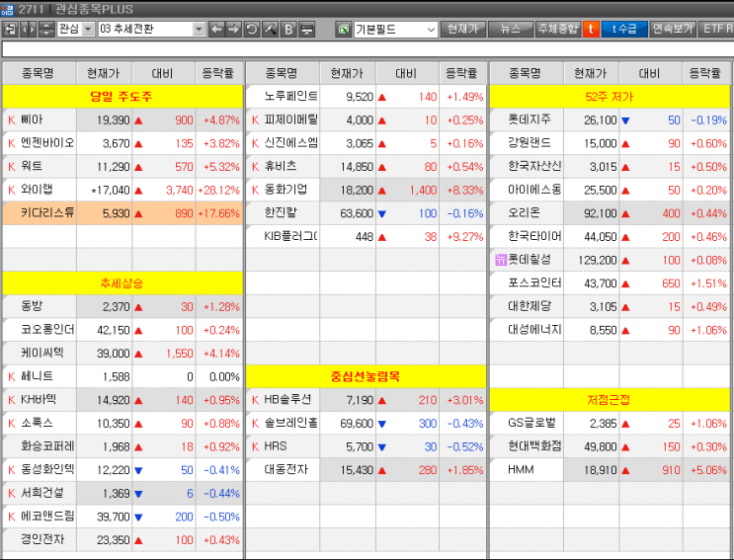Image resolution: width=734 pixels, height=560 pixels.
Task: Open settings with the hammer tool icon
Action: point(270,29)
